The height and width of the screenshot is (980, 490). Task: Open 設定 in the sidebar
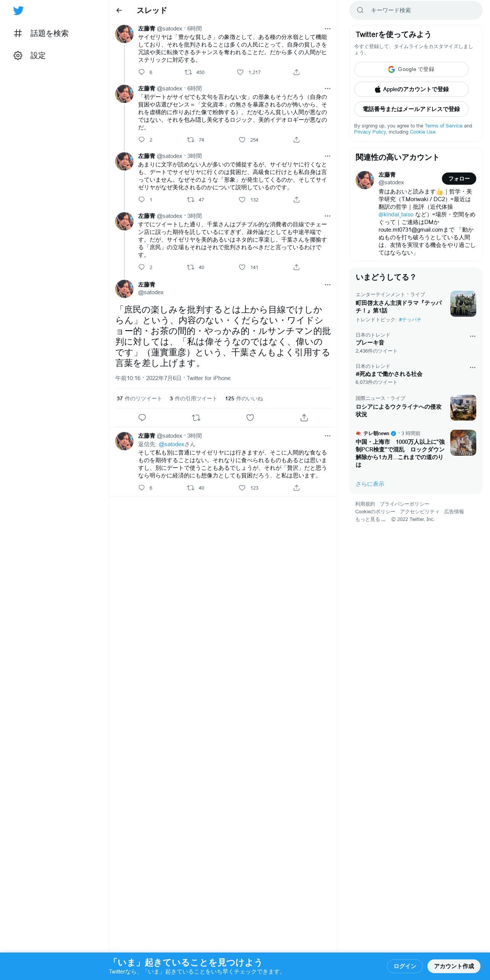(x=30, y=56)
